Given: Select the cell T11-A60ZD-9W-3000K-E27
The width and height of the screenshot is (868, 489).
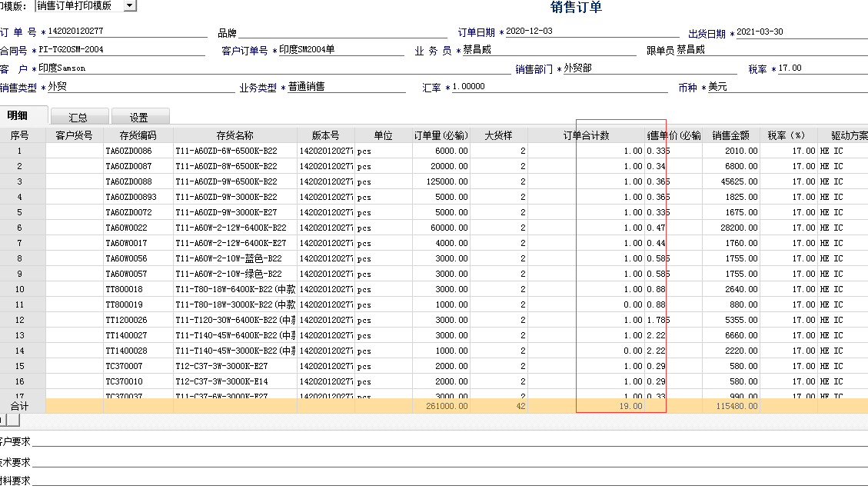Looking at the screenshot, I should (234, 212).
